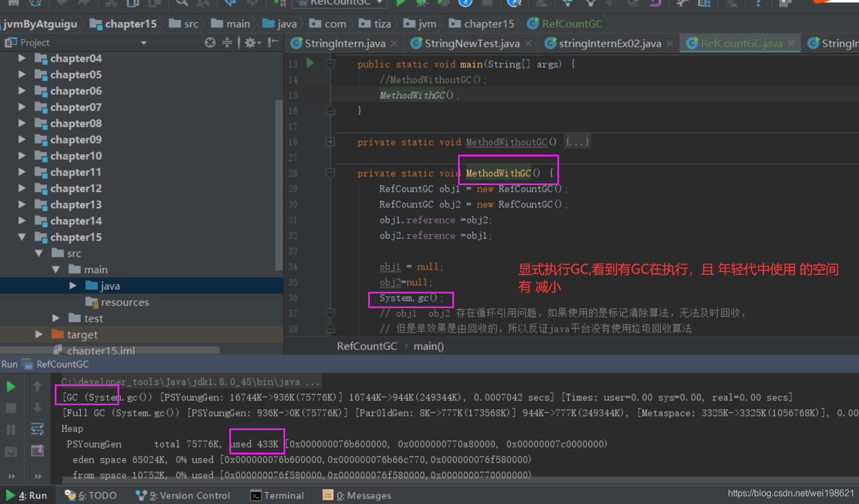Expand the folded java command line in console
The image size is (859, 504).
coord(191,382)
